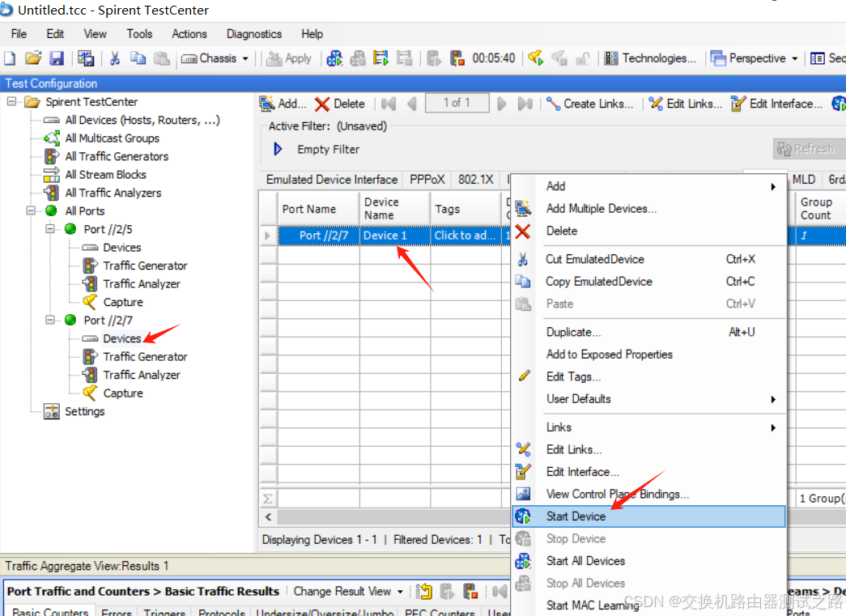Switch to the 802.1X tab

pos(476,179)
